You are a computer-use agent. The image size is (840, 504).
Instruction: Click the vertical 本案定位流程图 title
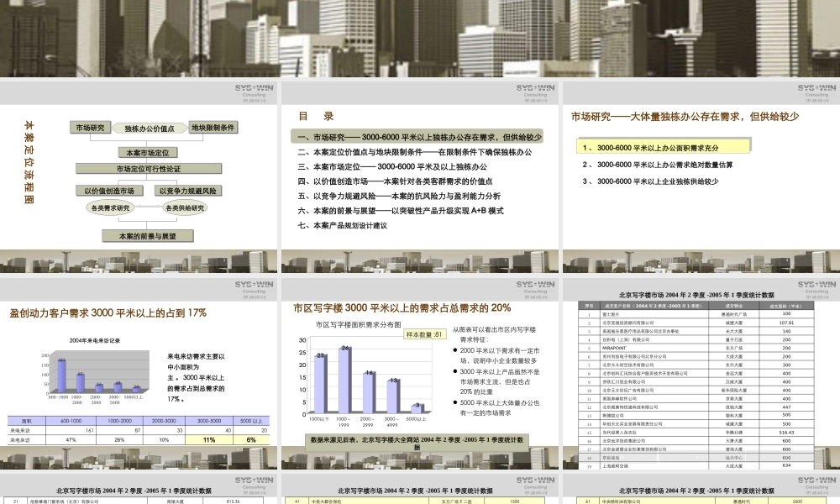[x=29, y=162]
